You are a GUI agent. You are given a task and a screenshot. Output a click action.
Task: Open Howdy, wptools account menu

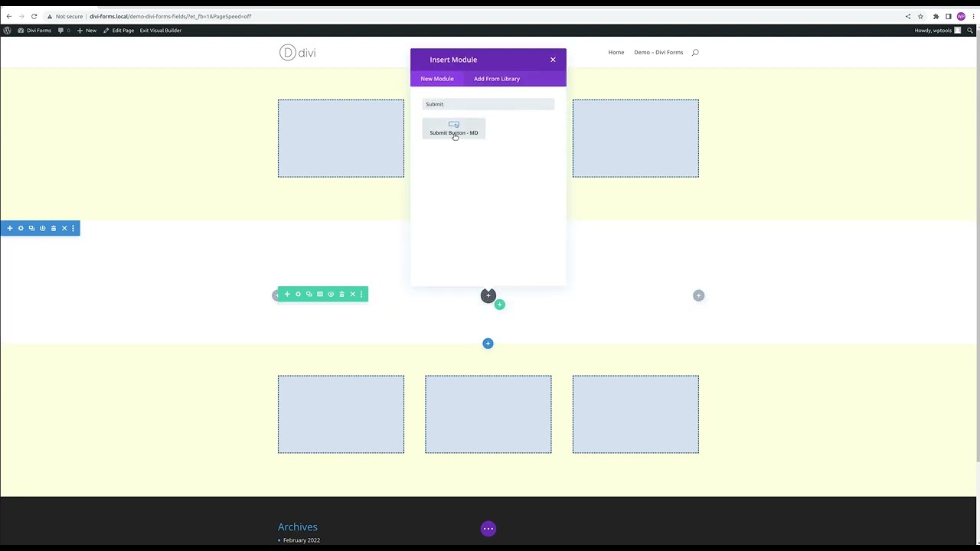(x=937, y=31)
